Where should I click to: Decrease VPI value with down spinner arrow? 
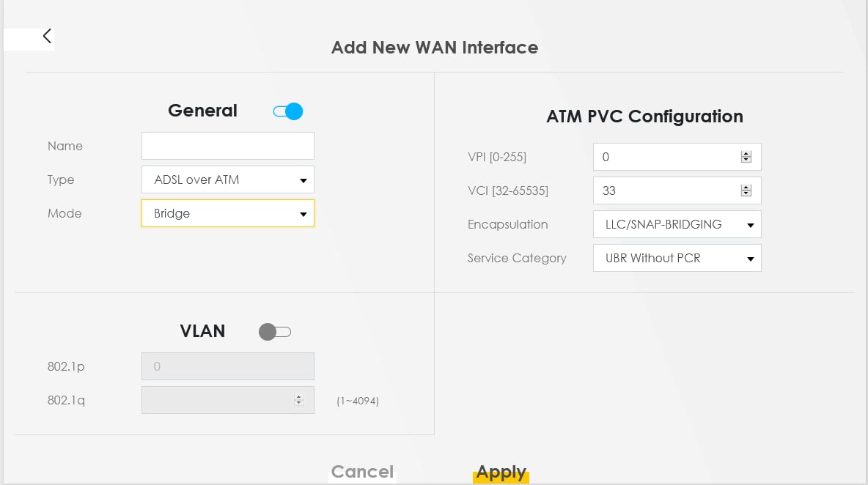[746, 160]
